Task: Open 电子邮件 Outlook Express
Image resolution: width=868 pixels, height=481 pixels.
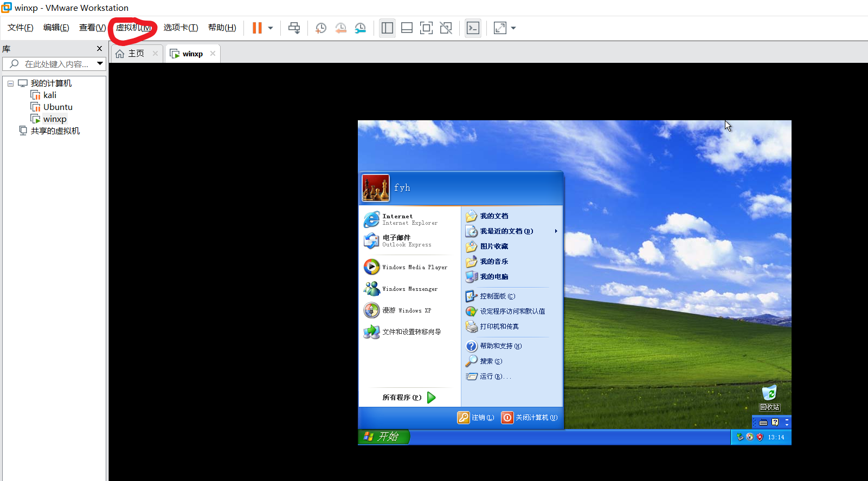Action: point(409,241)
